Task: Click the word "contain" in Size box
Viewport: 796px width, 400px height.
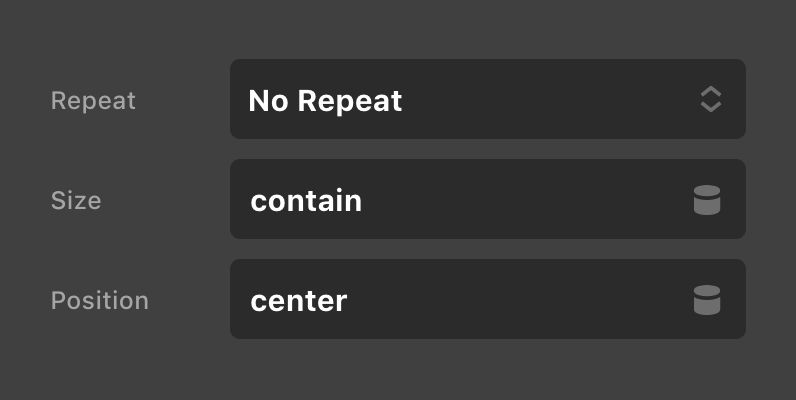Action: pyautogui.click(x=305, y=201)
